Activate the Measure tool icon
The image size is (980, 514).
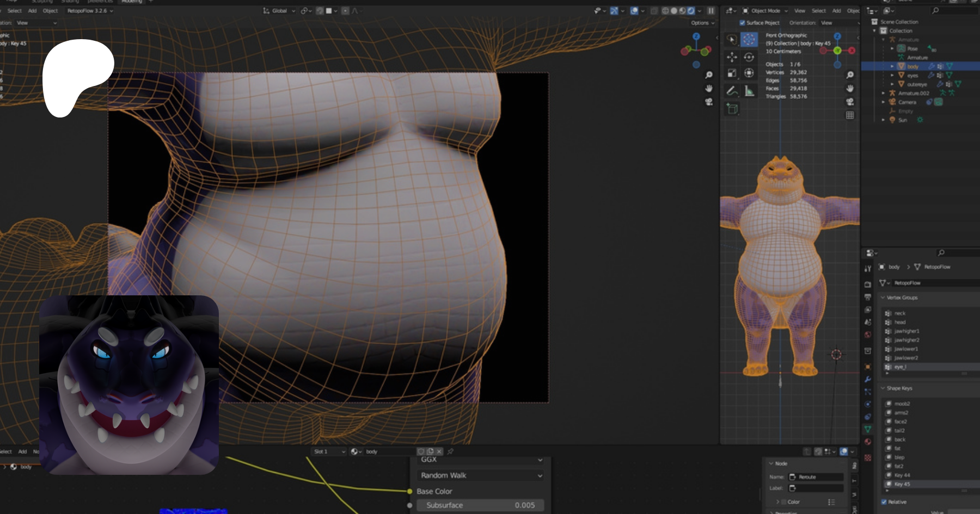(x=749, y=91)
